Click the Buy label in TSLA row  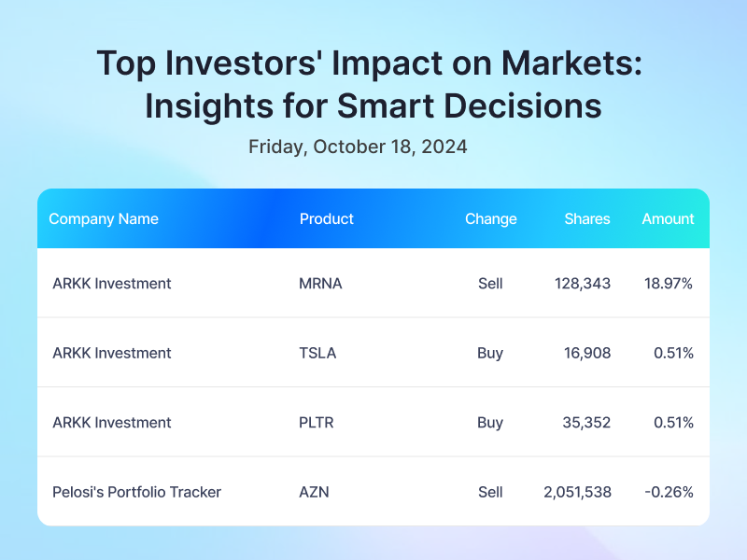490,353
